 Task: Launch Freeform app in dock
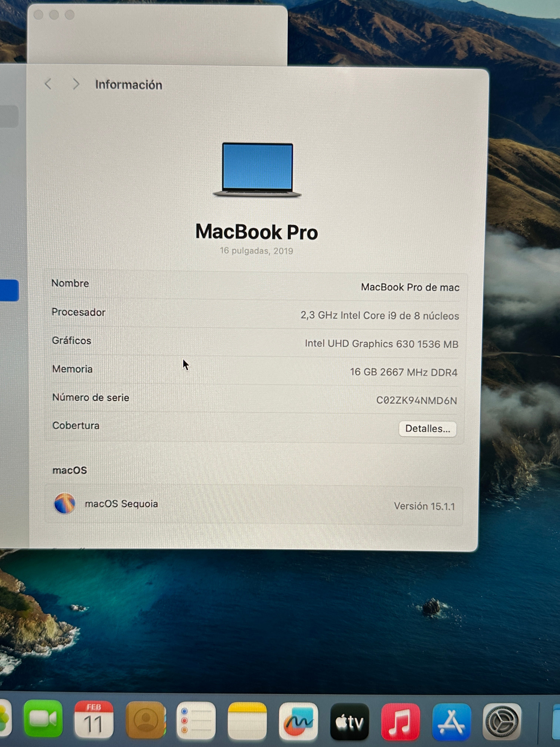pyautogui.click(x=298, y=721)
